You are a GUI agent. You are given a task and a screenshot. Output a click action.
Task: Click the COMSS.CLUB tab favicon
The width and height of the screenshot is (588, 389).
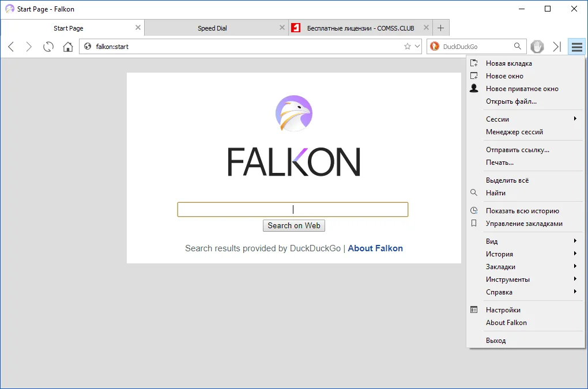coord(296,28)
